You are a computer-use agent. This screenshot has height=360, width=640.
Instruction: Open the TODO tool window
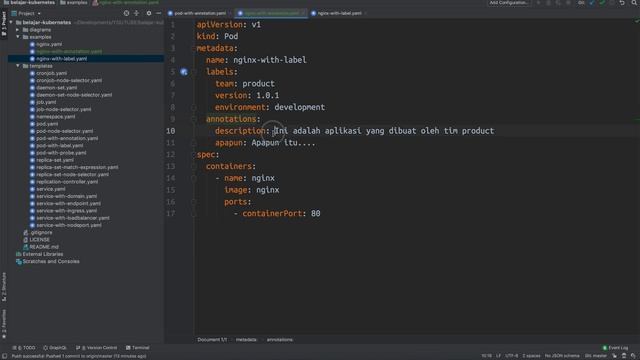click(x=24, y=348)
